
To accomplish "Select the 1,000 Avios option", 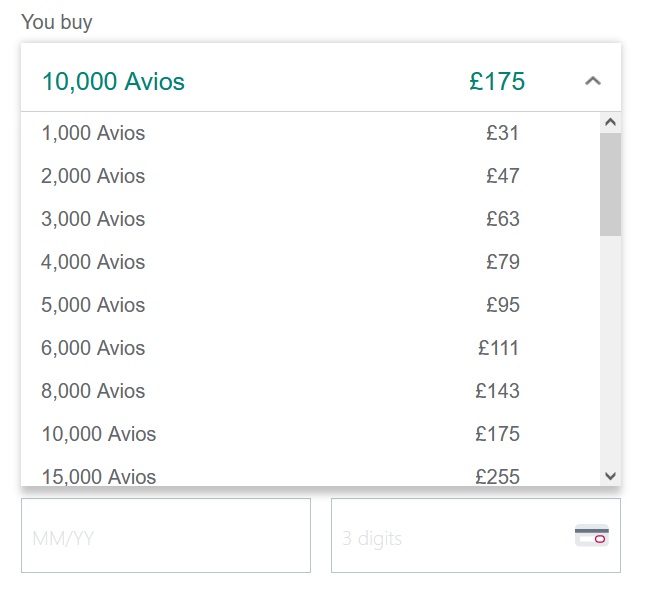I will pos(93,133).
